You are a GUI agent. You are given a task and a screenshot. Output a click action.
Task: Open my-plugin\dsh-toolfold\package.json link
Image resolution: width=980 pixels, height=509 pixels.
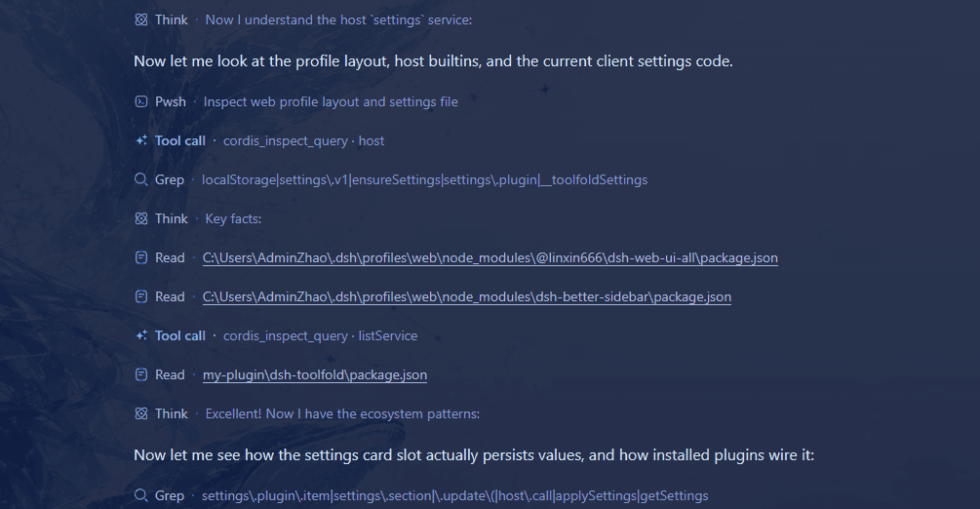315,375
